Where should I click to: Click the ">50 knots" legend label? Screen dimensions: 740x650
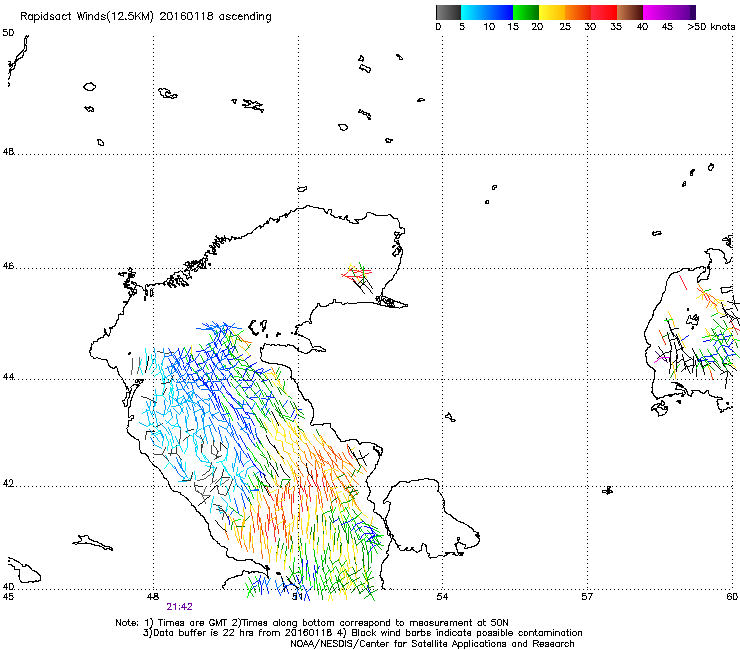711,27
